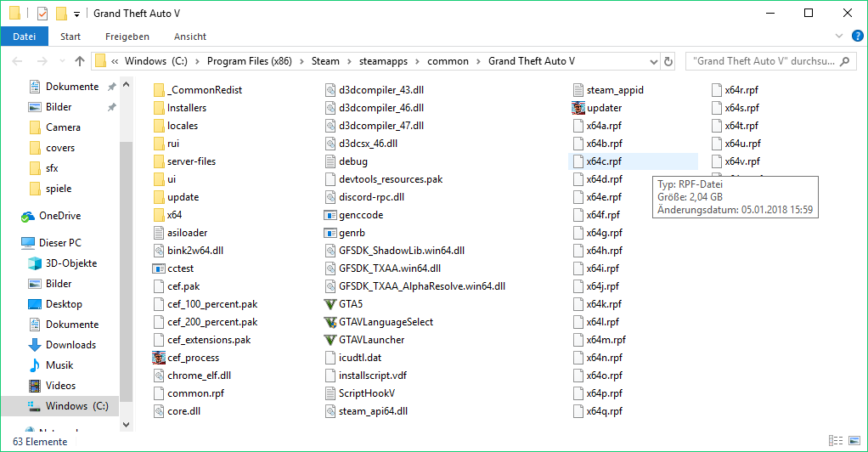Switch to the Ansicht ribbon tab

(190, 37)
